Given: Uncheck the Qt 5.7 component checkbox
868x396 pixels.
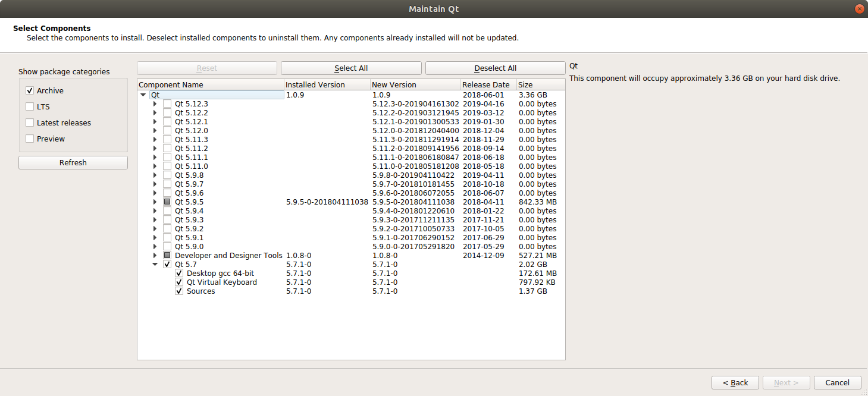Looking at the screenshot, I should tap(167, 265).
